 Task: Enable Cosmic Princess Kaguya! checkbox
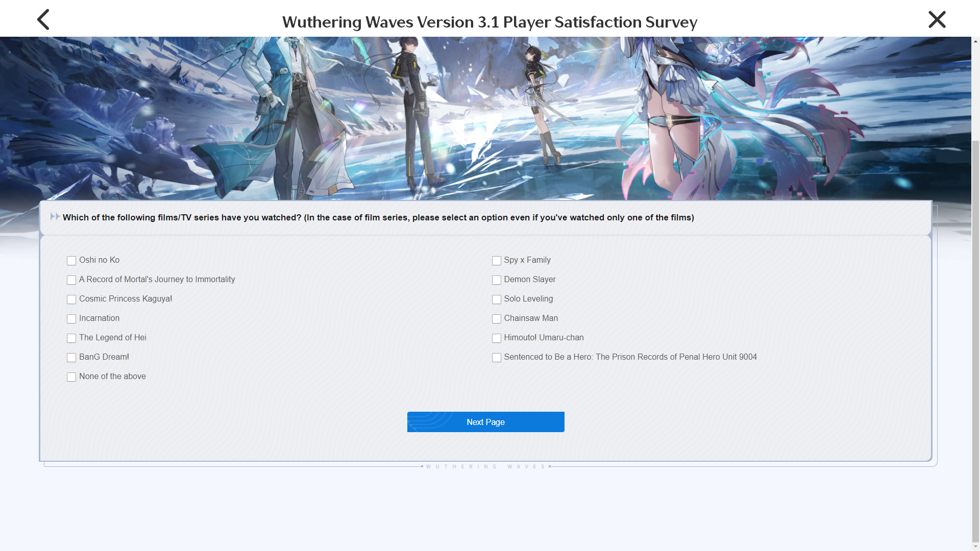[x=71, y=299]
